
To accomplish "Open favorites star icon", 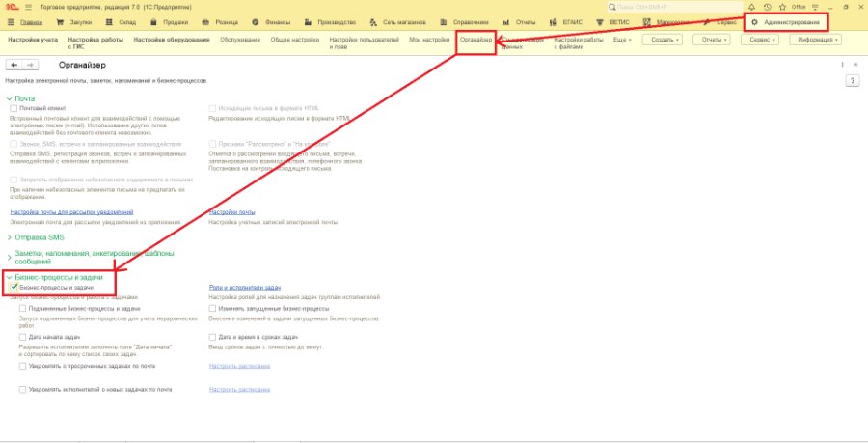I will [x=782, y=7].
